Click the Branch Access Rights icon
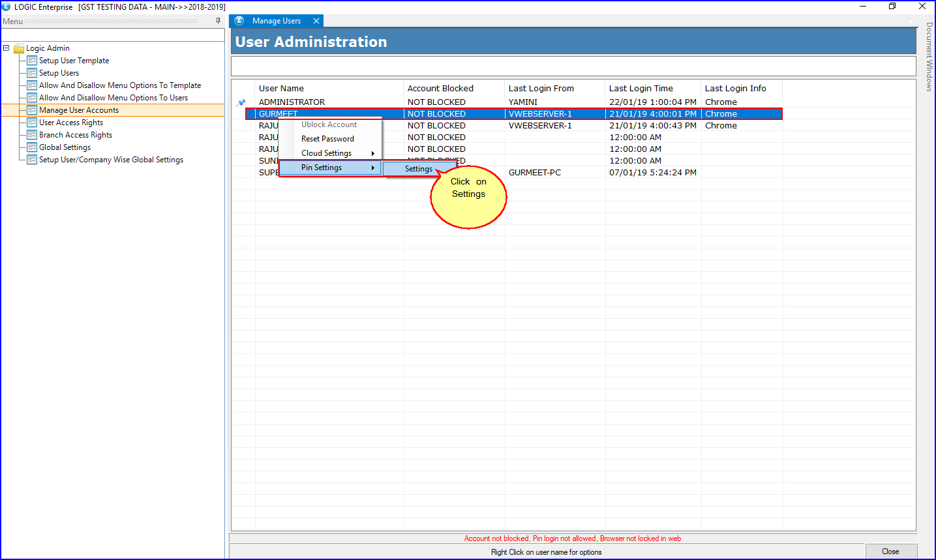Screen dimensions: 936x560 coord(32,135)
